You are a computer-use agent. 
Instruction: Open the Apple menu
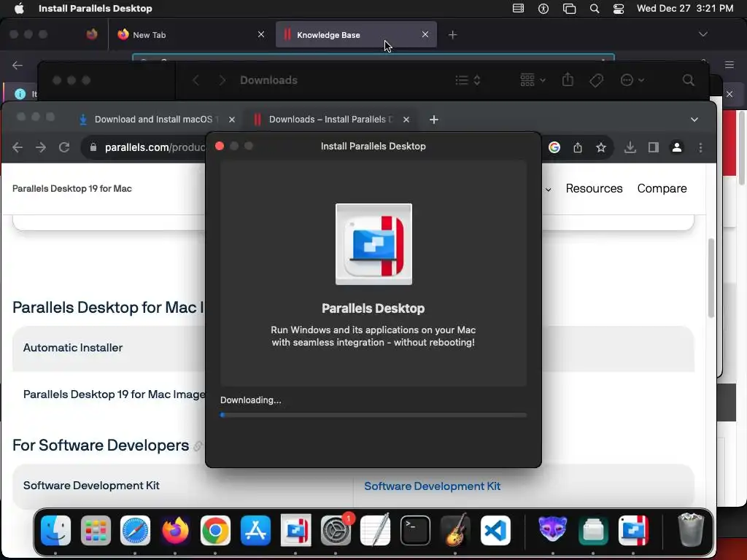[19, 9]
